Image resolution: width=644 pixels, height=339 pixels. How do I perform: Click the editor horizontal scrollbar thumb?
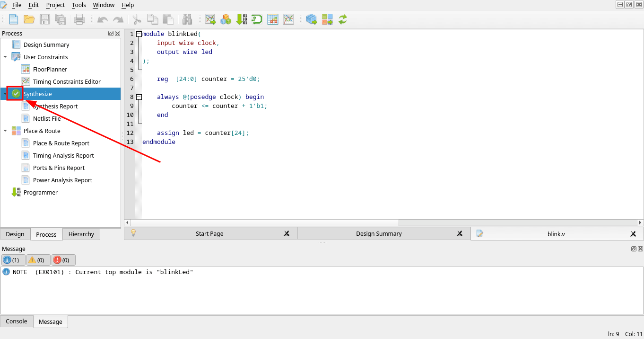click(x=265, y=223)
